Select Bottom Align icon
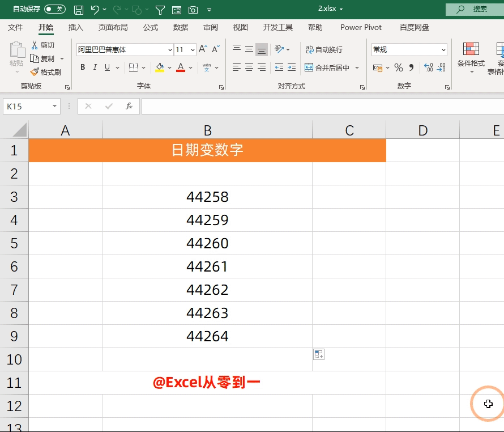This screenshot has width=504, height=432. click(262, 49)
